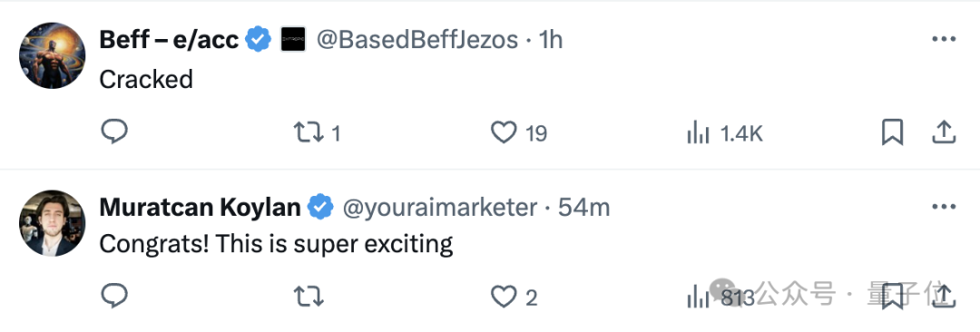Like the tweet with 2 likes

(x=514, y=297)
